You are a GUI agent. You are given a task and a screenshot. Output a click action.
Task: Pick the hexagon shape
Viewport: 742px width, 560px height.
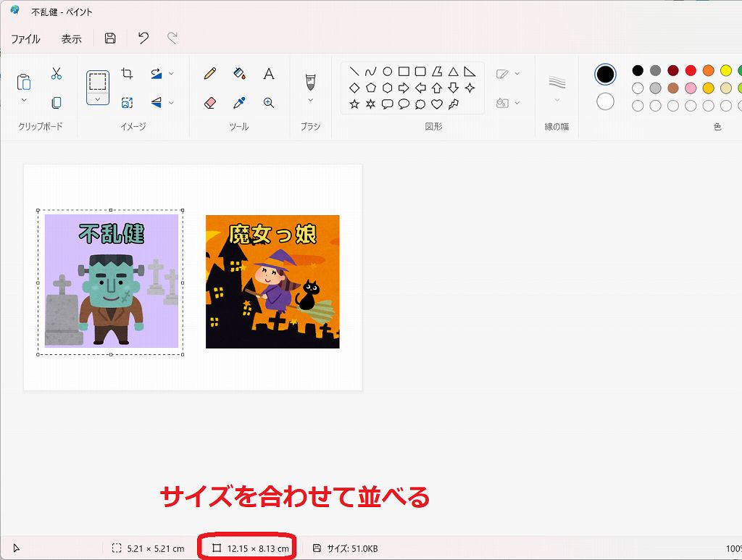tap(387, 88)
